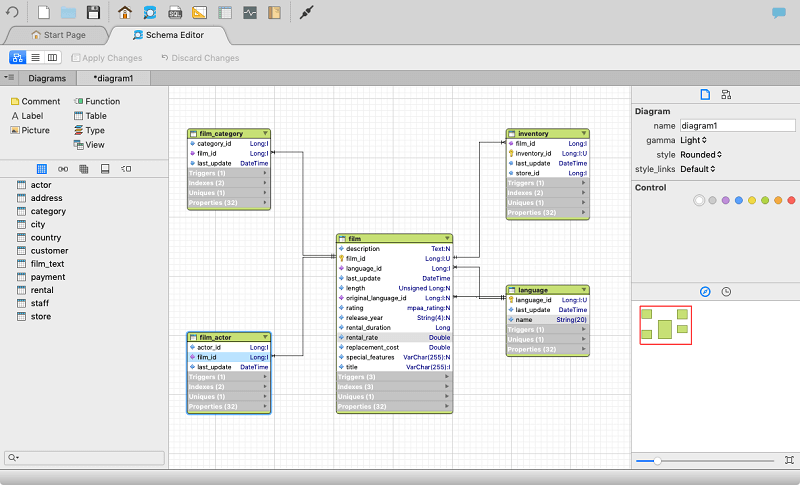Image resolution: width=800 pixels, height=485 pixels.
Task: Open the server monitor waveform icon
Action: [x=250, y=12]
